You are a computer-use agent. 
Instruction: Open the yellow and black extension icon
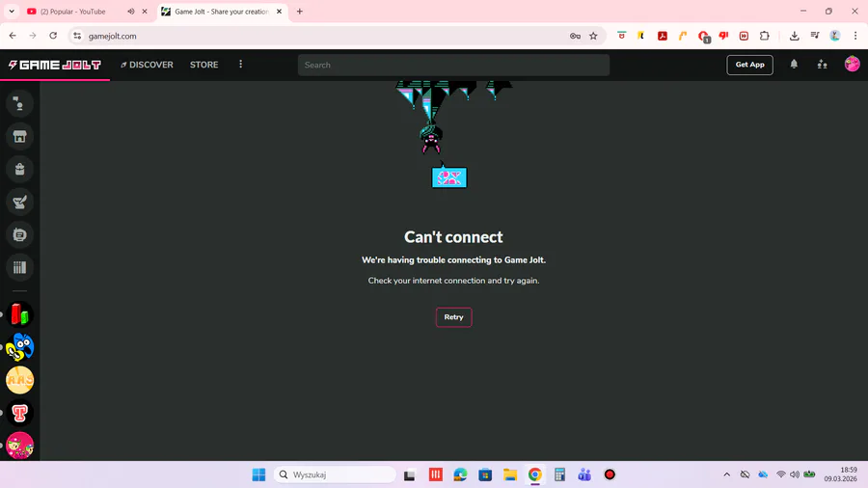(641, 36)
